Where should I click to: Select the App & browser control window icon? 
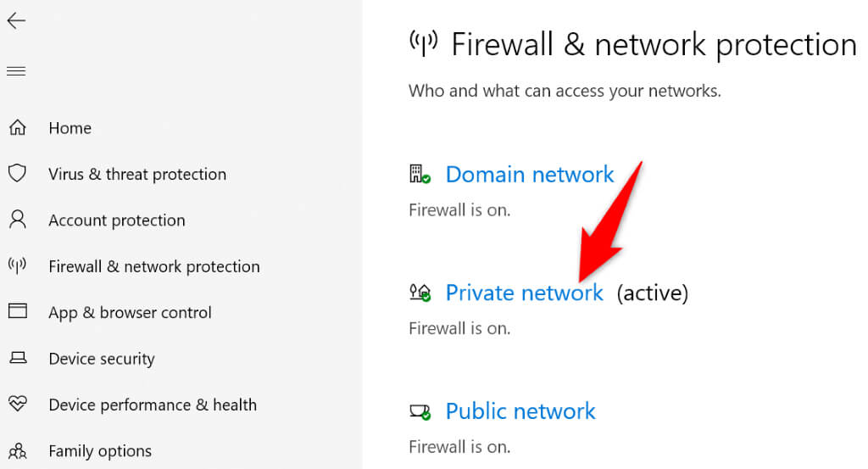click(17, 312)
